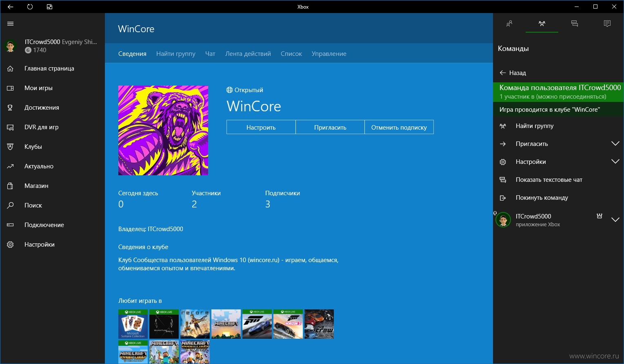Image resolution: width=624 pixels, height=364 pixels.
Task: Click the Сегодня здесь count 0
Action: coord(121,204)
